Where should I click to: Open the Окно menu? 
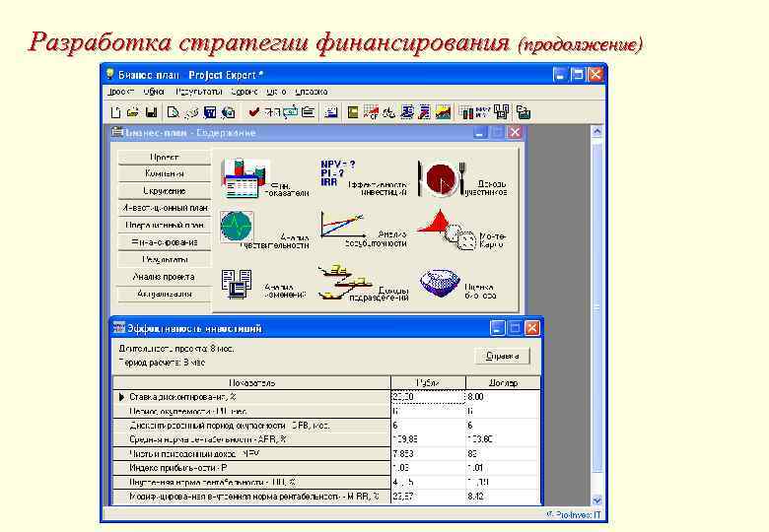[x=277, y=92]
